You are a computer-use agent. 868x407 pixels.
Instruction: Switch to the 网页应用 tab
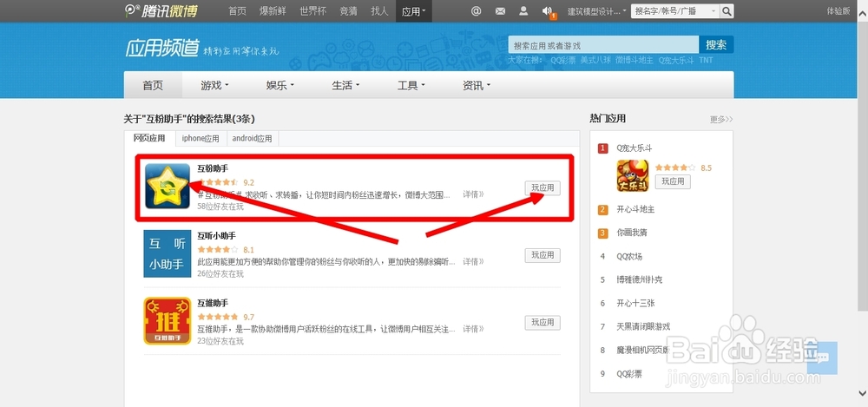coord(149,138)
